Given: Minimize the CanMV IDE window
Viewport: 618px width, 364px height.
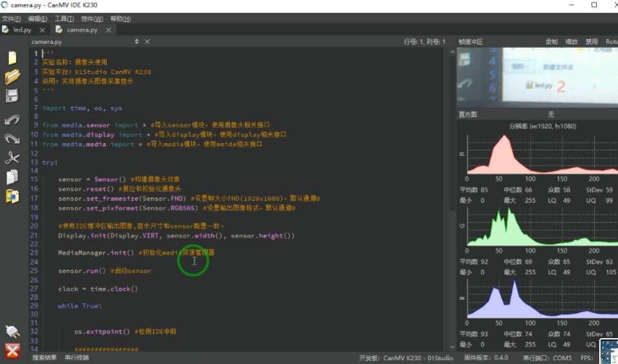Looking at the screenshot, I should pos(572,5).
